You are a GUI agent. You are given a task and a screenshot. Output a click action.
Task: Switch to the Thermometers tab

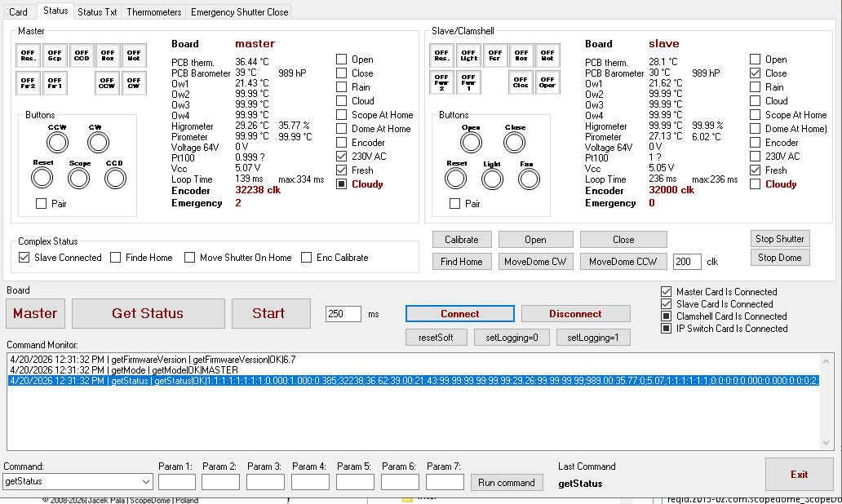(154, 12)
